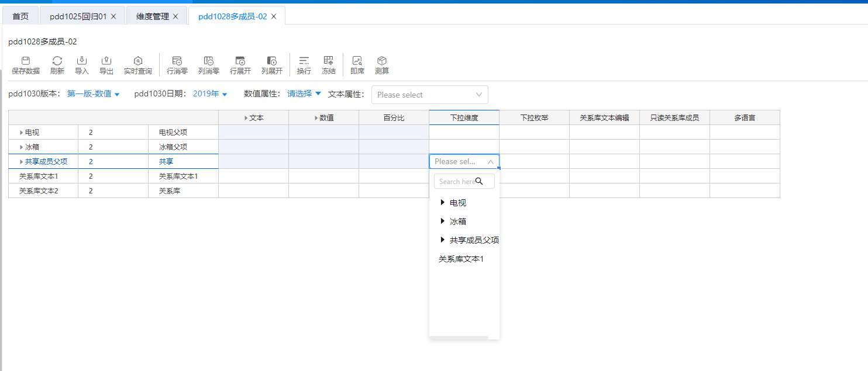868x371 pixels.
Task: Click the 保存数据 save icon
Action: [25, 61]
